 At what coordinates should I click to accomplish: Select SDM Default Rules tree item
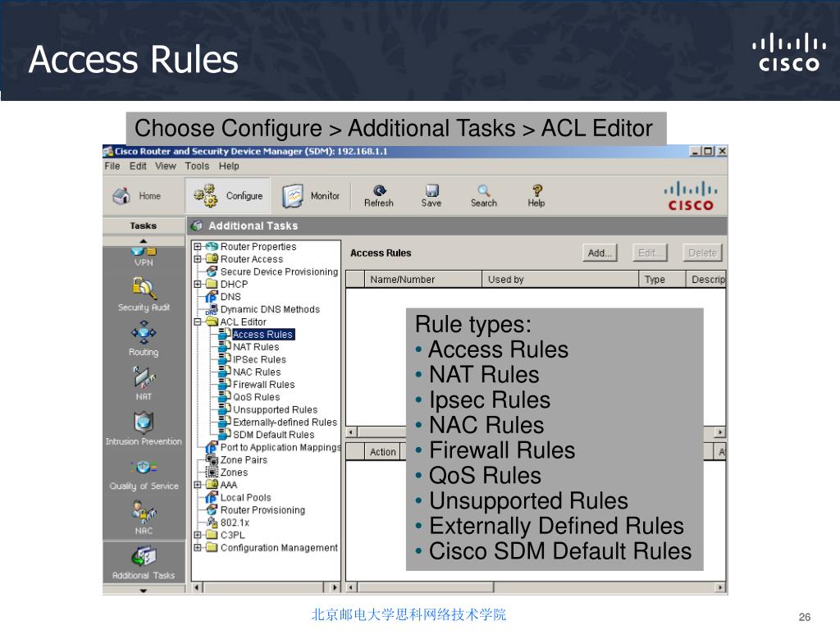coord(273,435)
